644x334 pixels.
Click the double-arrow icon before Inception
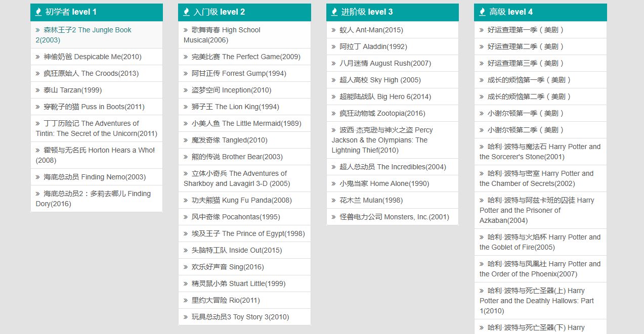coord(186,90)
